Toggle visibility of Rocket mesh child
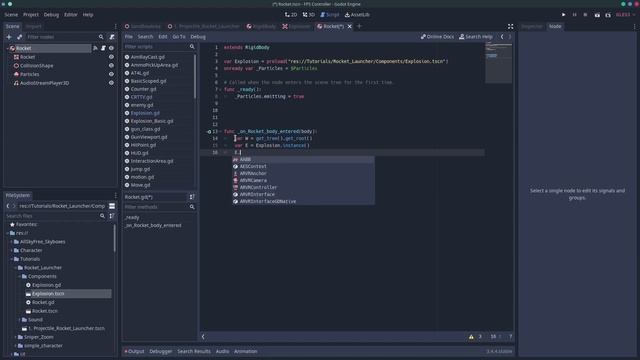The image size is (640, 360). (x=111, y=57)
